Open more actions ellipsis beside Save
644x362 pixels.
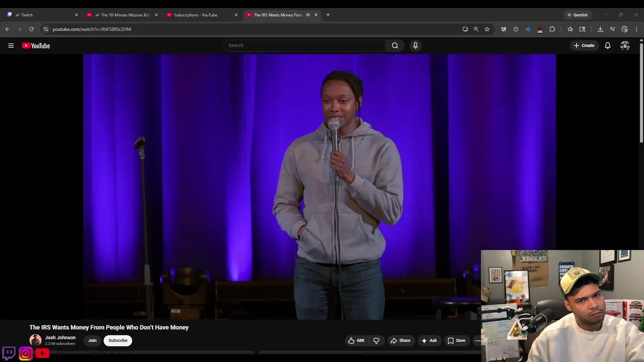coord(478,340)
